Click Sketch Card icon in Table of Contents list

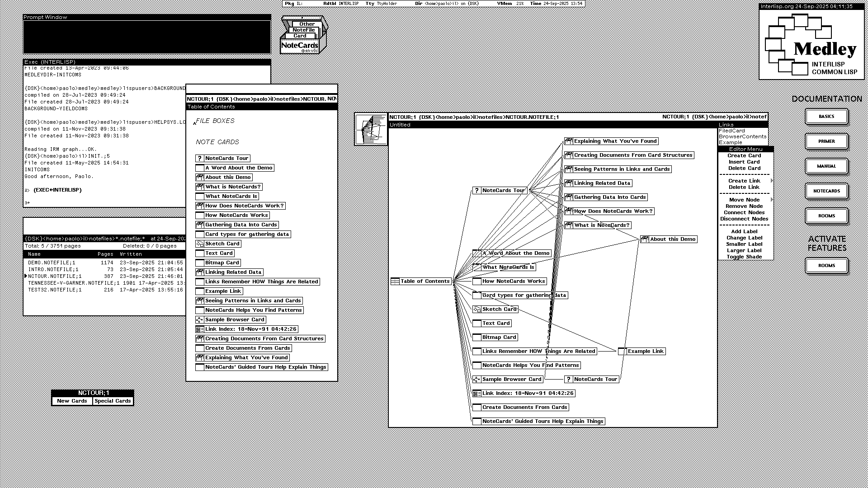pyautogui.click(x=200, y=244)
